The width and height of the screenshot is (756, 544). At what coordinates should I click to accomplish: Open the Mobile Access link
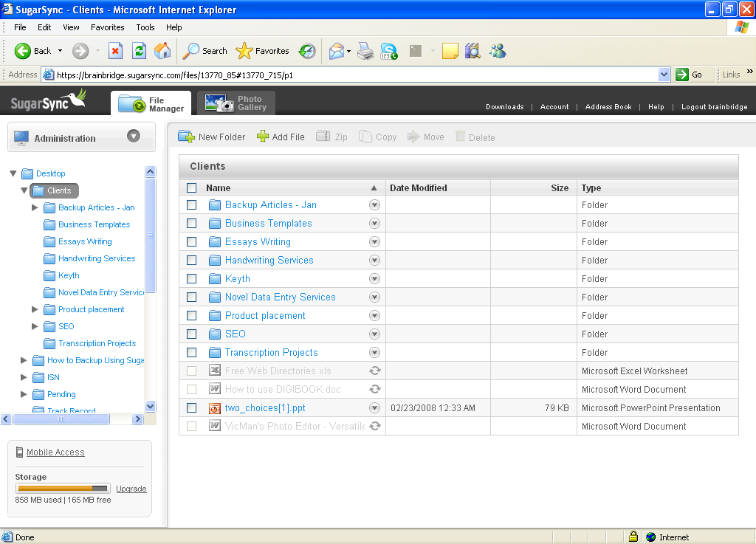(x=55, y=452)
